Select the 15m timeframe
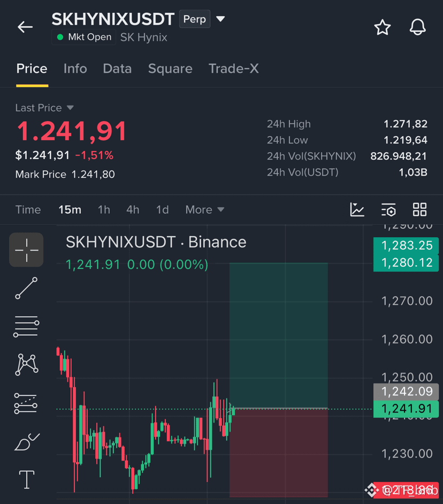443x504 pixels. point(70,209)
